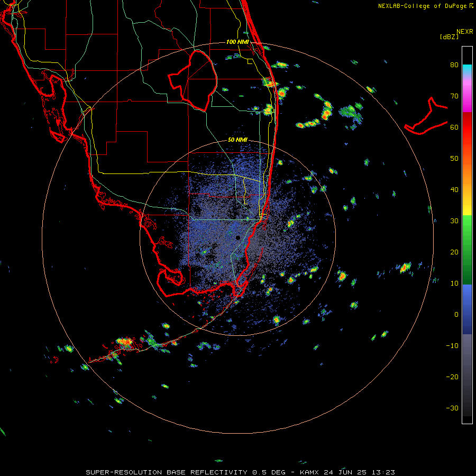Viewport: 476px width, 476px height.
Task: Click the 24 JUN 25 13:23 timestamp
Action: tap(359, 472)
